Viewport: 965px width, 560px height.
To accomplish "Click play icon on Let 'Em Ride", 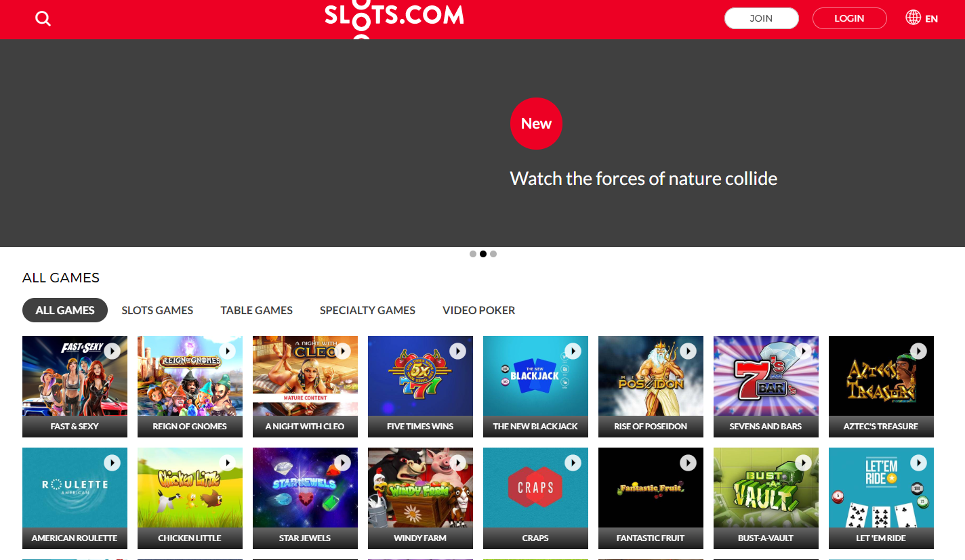I will pos(918,462).
